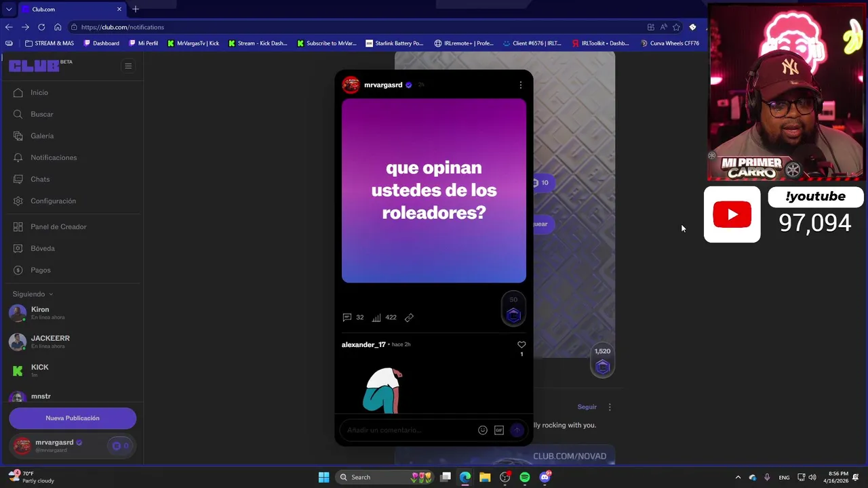Open alexander_17's profile from the comment
The image size is (868, 488).
click(363, 344)
